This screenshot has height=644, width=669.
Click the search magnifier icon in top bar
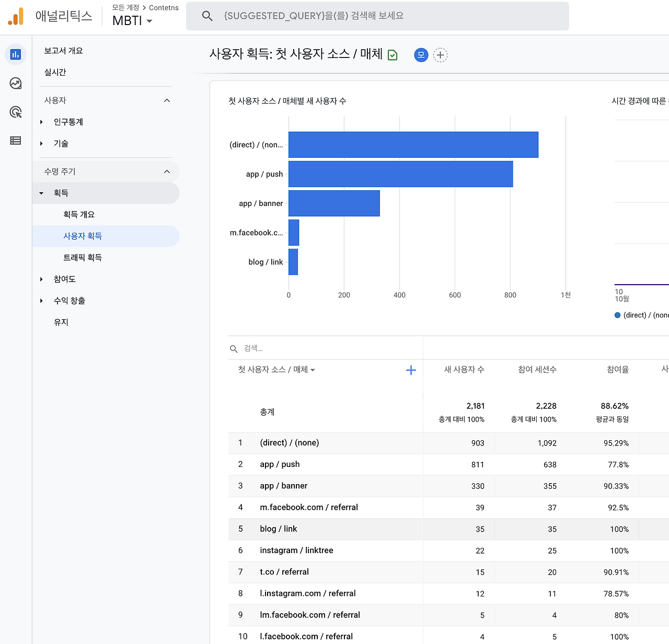click(207, 16)
